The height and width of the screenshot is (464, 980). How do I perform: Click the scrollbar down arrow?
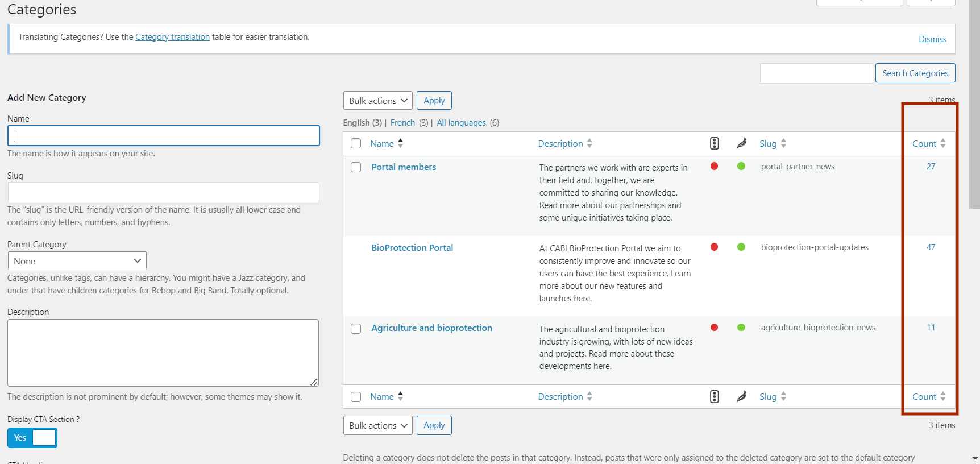point(975,458)
